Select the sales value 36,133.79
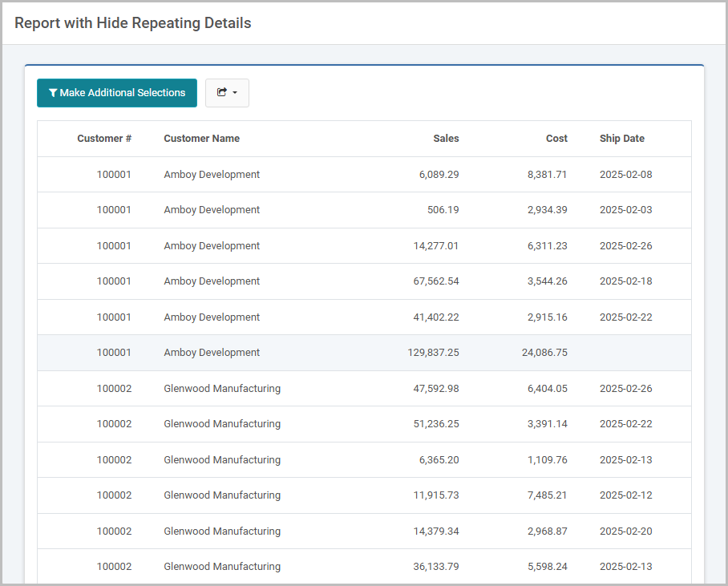Screen dimensions: 728x586 436,567
